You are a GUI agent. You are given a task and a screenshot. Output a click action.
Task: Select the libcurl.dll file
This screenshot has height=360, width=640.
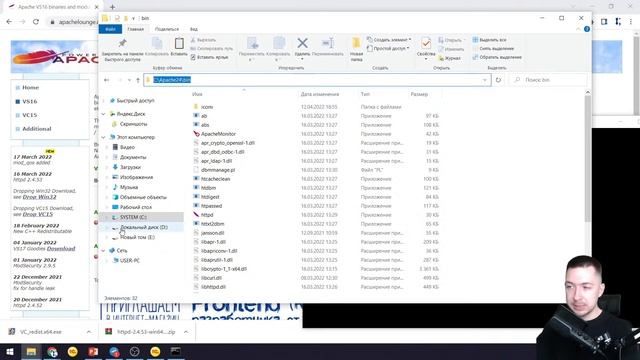coord(211,278)
